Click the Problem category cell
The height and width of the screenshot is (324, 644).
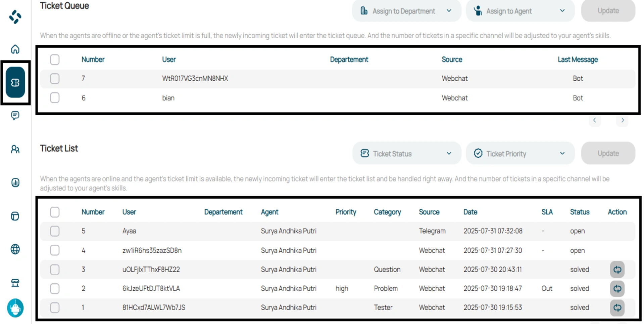click(x=386, y=289)
